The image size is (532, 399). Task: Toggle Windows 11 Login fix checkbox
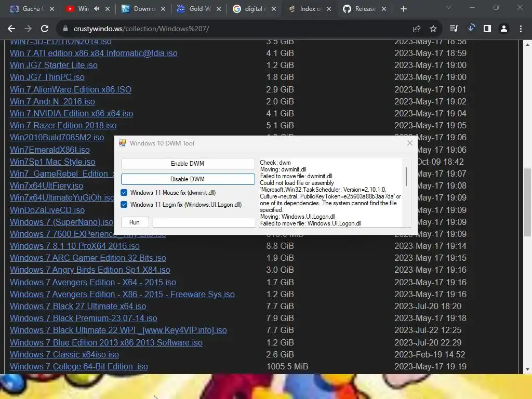(124, 205)
